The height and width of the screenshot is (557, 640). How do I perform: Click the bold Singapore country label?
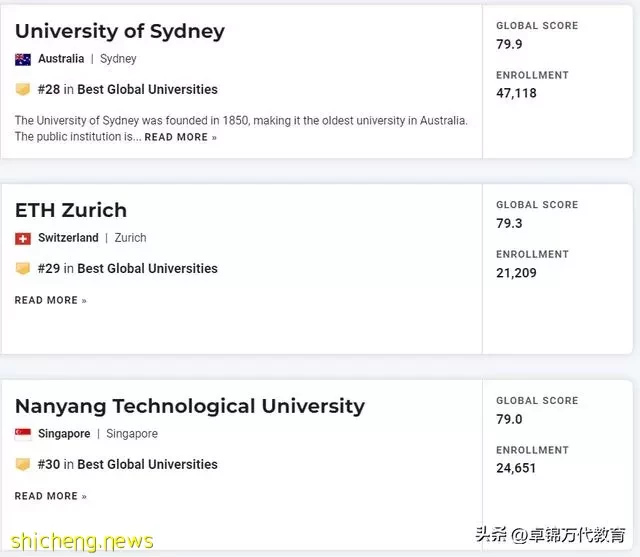point(64,434)
